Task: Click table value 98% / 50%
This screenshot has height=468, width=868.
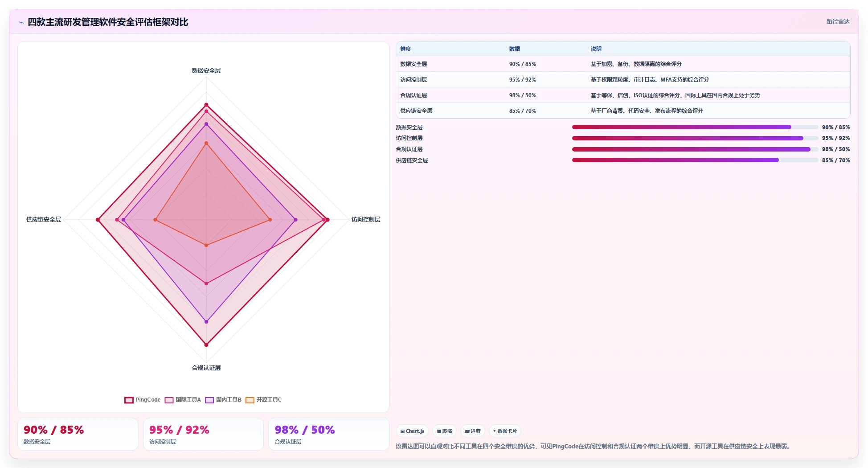Action: (523, 95)
